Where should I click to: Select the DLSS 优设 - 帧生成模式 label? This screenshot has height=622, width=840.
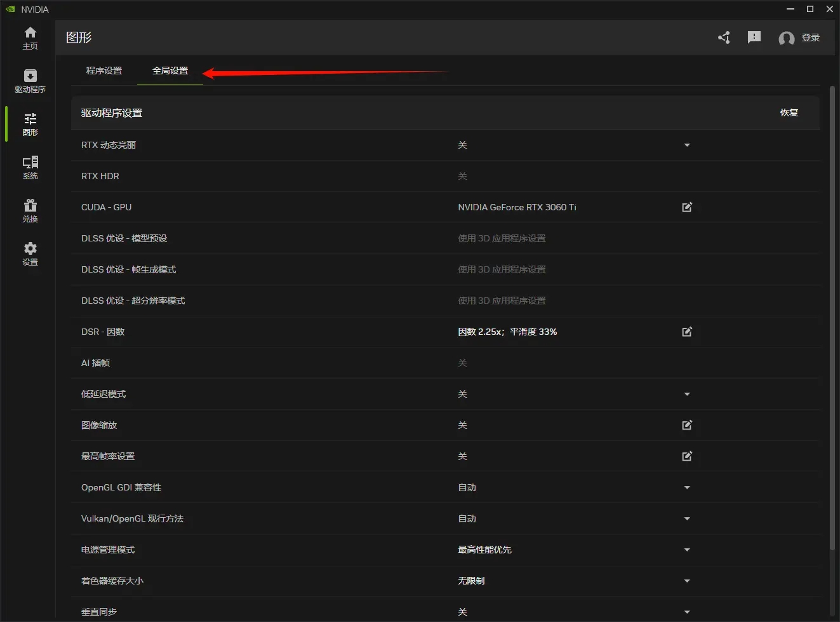tap(129, 269)
